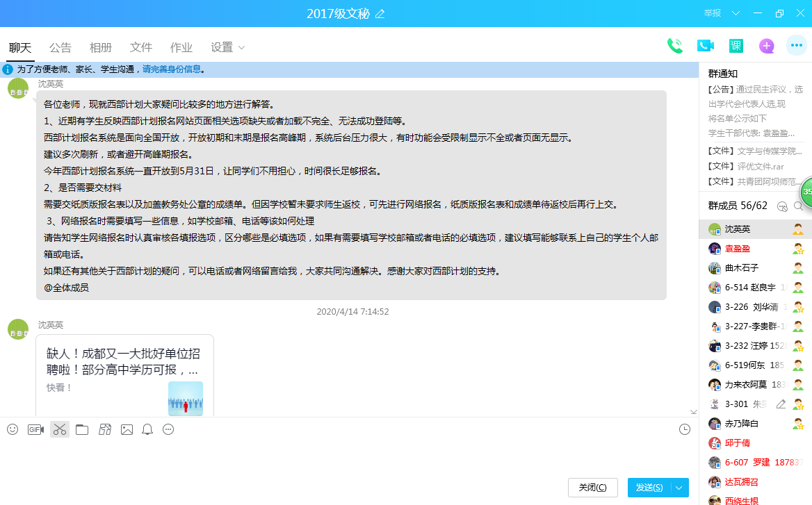Open the send button options dropdown

click(680, 488)
